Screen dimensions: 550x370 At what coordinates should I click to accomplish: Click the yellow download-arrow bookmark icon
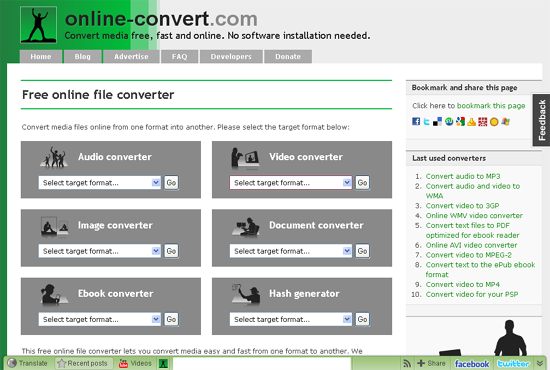pos(472,122)
